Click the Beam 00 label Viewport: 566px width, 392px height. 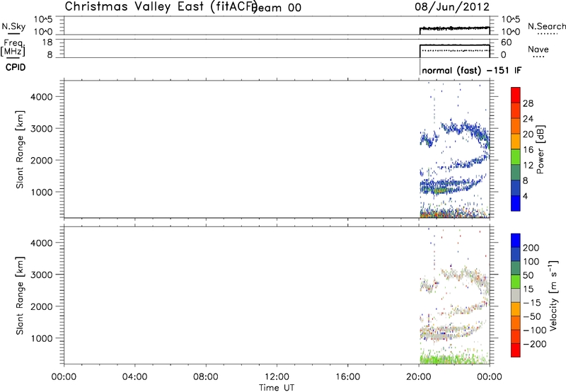click(x=277, y=8)
